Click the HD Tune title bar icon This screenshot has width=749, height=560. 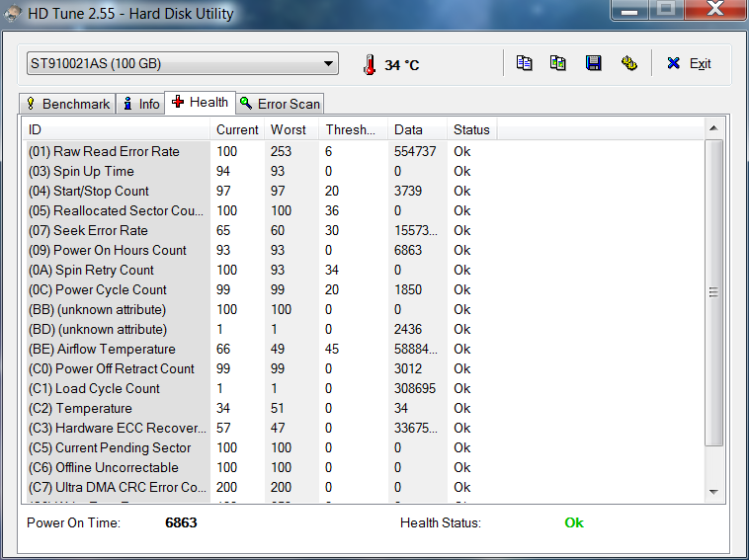tap(12, 13)
